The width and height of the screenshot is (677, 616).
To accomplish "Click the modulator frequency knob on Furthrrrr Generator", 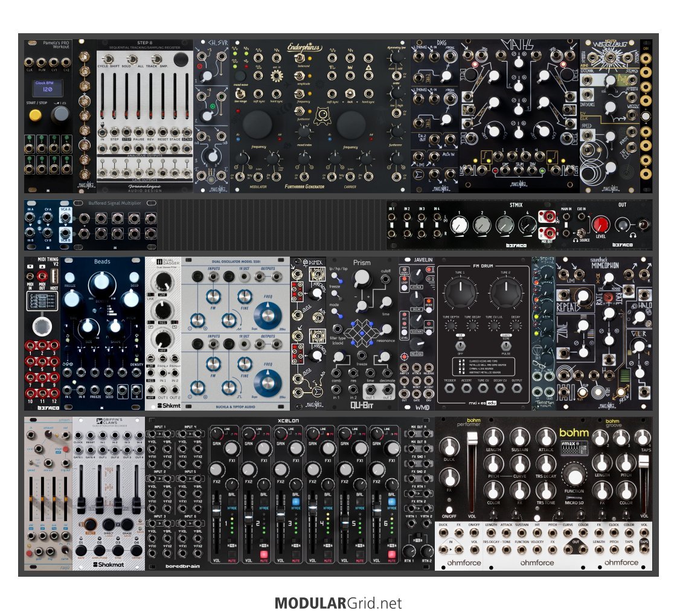I will [x=257, y=124].
